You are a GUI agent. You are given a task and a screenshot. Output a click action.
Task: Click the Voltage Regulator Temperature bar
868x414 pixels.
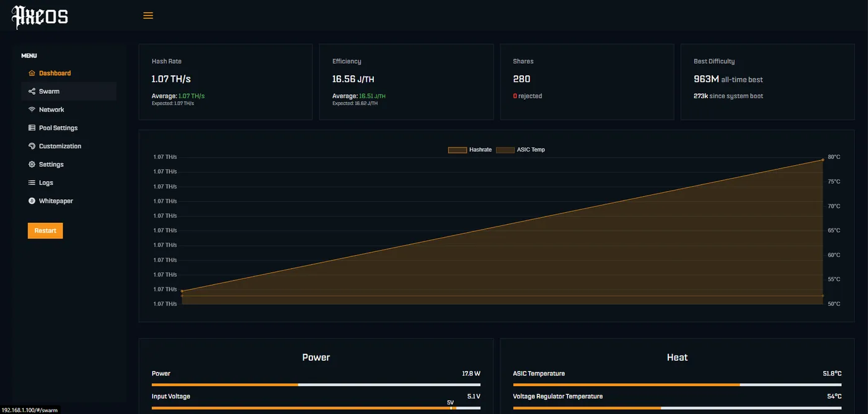click(x=677, y=408)
